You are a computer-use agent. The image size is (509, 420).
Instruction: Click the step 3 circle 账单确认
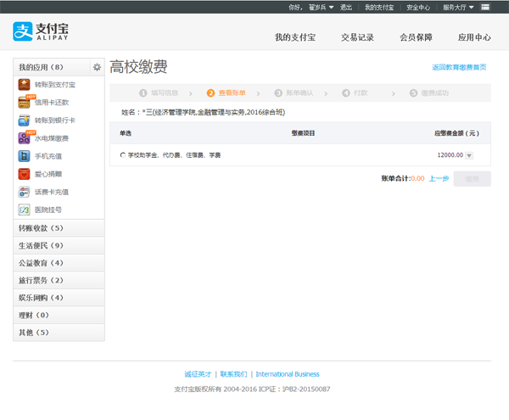(278, 93)
